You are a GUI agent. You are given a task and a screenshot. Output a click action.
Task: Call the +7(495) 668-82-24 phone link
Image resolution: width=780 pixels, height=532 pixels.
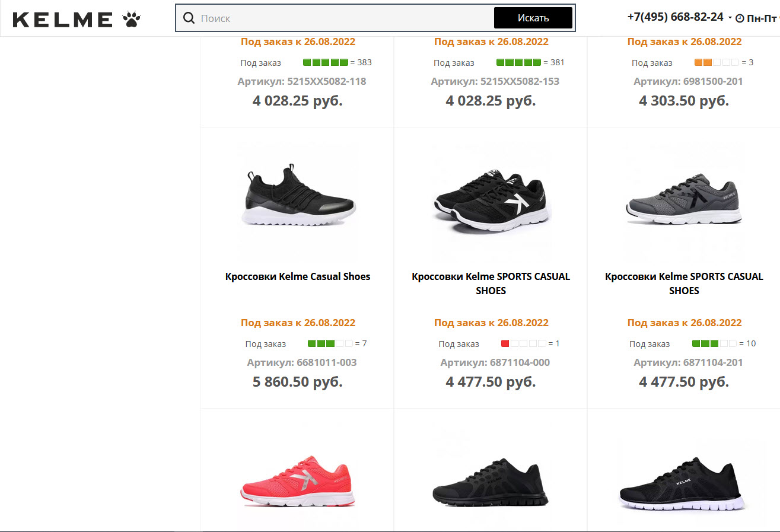click(x=675, y=17)
